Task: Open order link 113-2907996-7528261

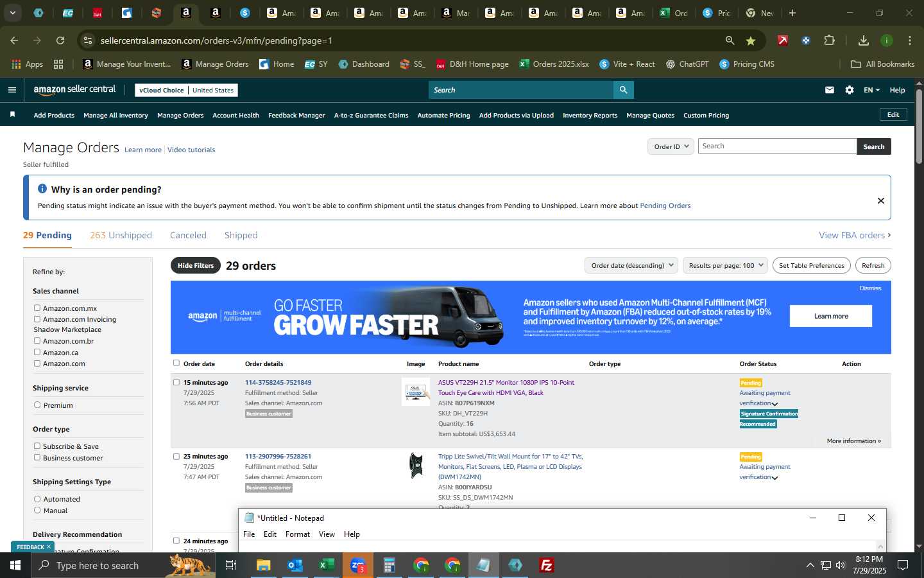Action: [x=278, y=457]
